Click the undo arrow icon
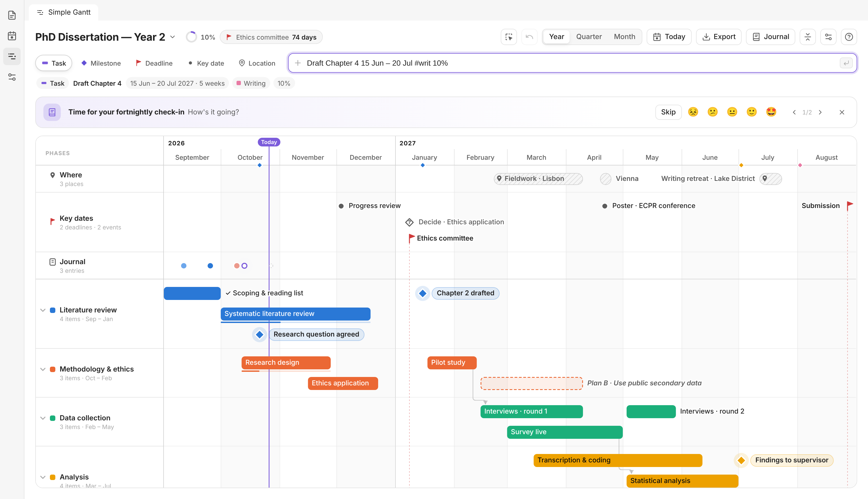Screen dimensions: 868x499 pos(529,37)
